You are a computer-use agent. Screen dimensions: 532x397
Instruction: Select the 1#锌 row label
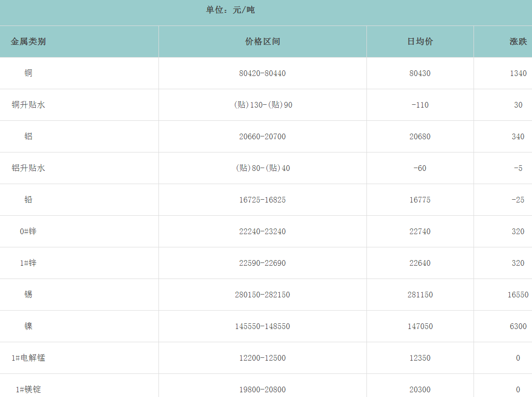[28, 263]
